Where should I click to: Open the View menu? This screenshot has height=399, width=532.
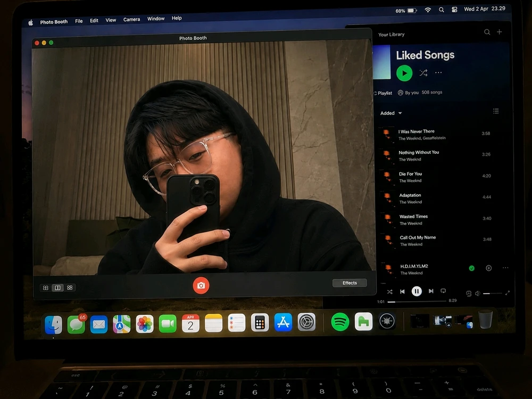[111, 20]
